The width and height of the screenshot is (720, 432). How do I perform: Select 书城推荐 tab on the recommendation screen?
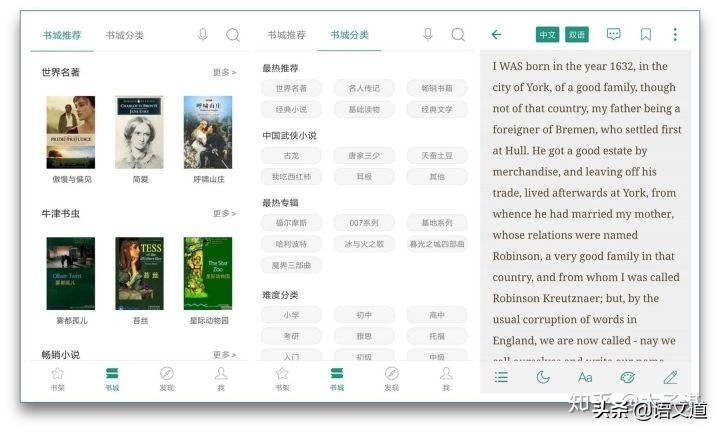(x=62, y=35)
